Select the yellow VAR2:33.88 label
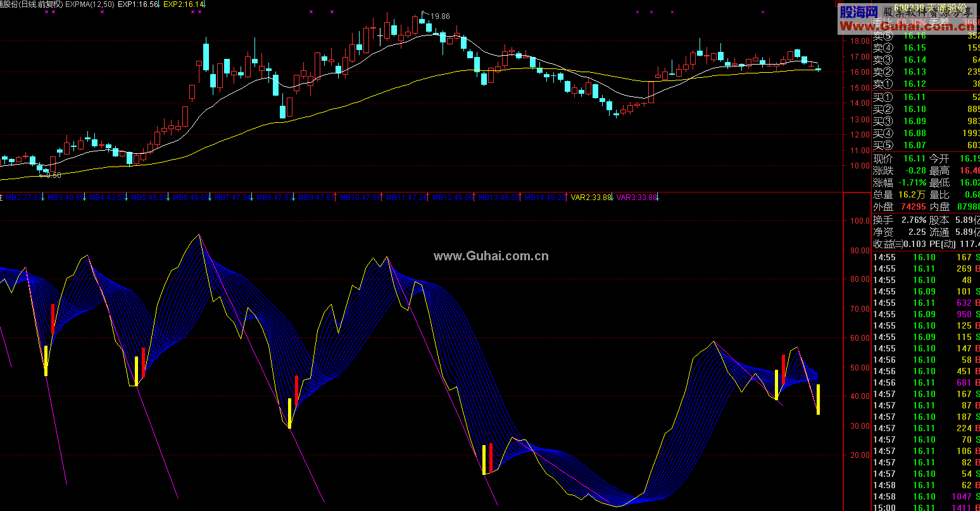 tap(591, 198)
